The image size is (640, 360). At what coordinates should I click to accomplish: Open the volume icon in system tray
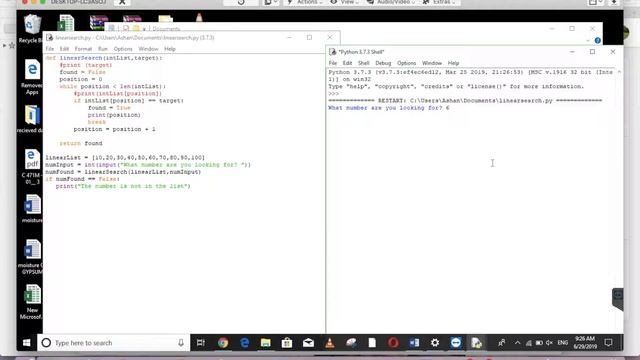pos(549,343)
